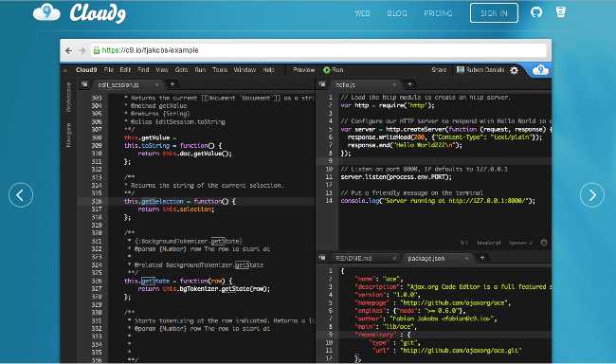Open the pane menu icon left of the README.md tab

(x=322, y=258)
